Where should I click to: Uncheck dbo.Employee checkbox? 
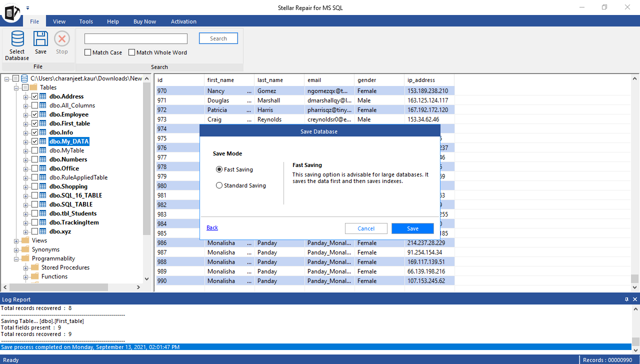34,114
